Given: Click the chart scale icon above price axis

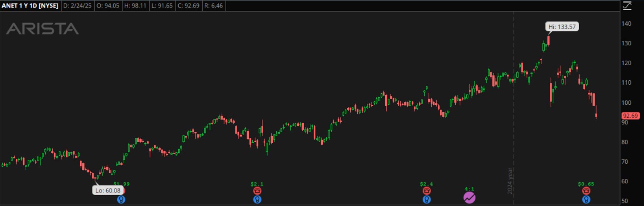Looking at the screenshot, I should point(627,6).
